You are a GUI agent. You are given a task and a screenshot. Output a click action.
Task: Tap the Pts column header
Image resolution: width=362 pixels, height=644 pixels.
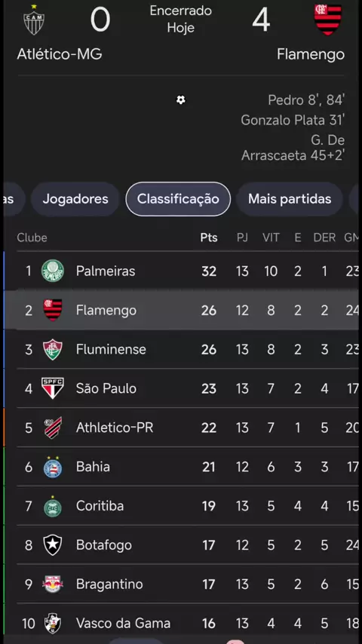(x=209, y=238)
